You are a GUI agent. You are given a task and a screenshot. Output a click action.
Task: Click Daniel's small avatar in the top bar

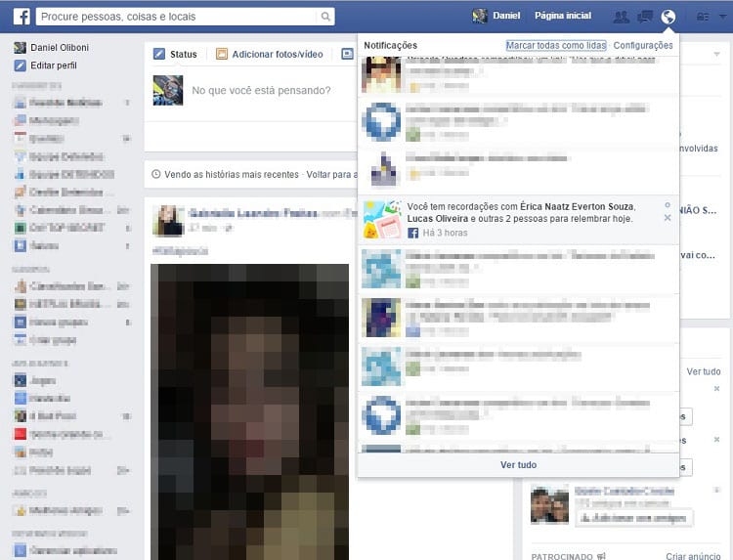coord(480,16)
